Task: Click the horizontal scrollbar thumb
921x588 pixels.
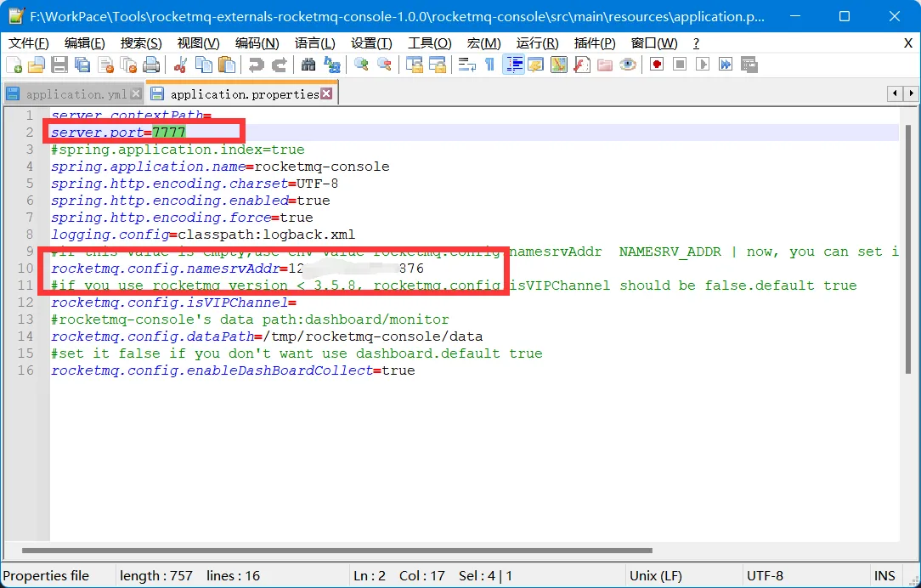Action: tap(337, 551)
